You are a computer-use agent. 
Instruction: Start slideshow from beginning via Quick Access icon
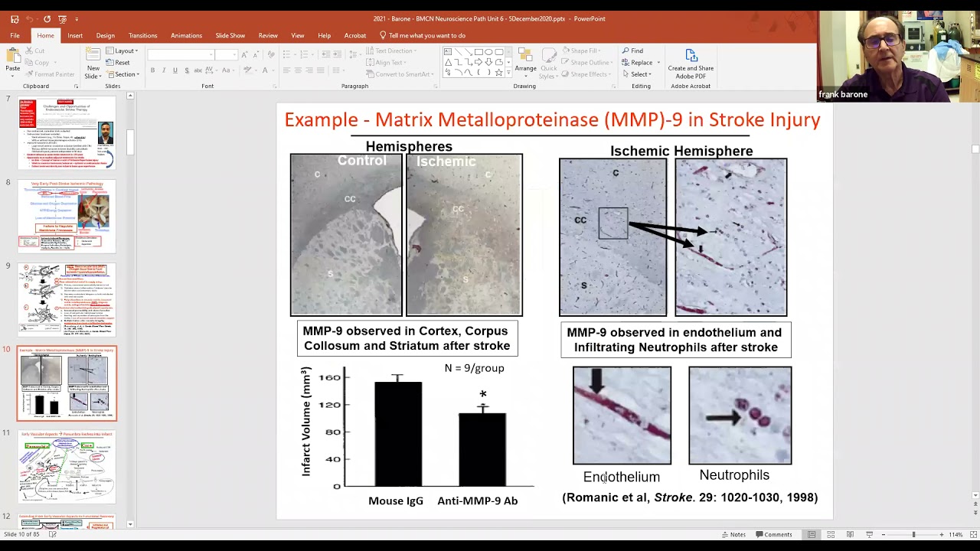pyautogui.click(x=63, y=19)
